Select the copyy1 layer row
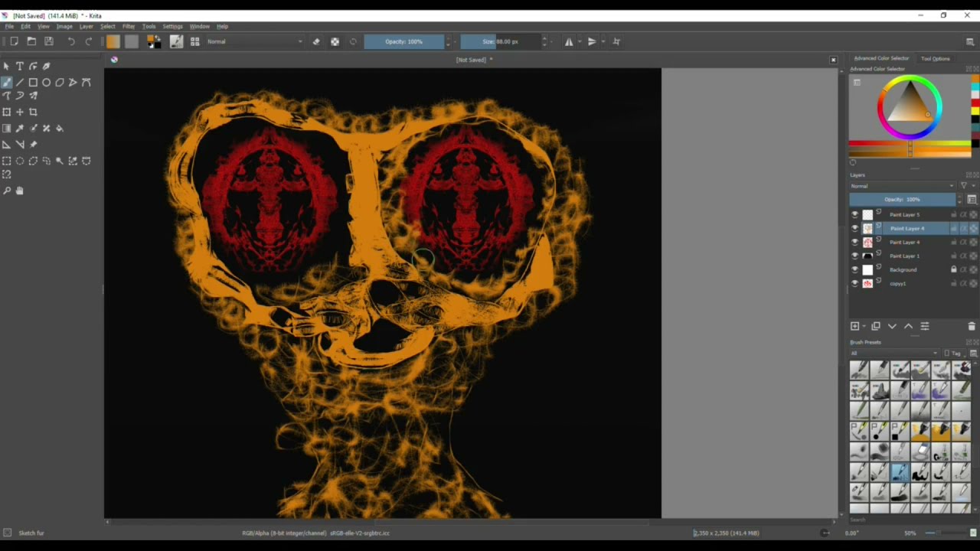Viewport: 980px width, 551px height. 913,284
